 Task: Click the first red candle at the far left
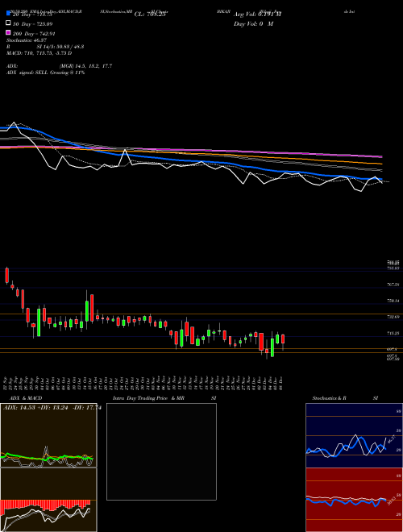6,275
